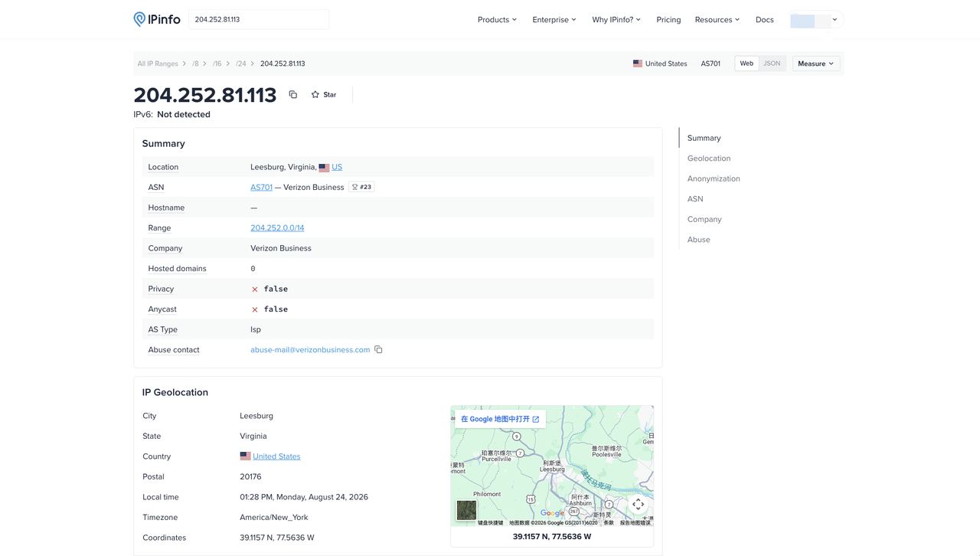Open the account menu in the header
Screen dimensions: 980x556
(x=816, y=19)
